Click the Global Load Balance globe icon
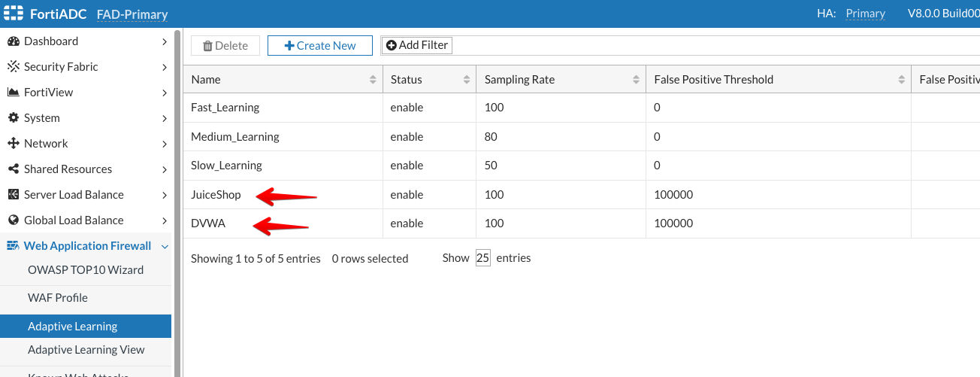Viewport: 980px width, 377px height. coord(13,220)
